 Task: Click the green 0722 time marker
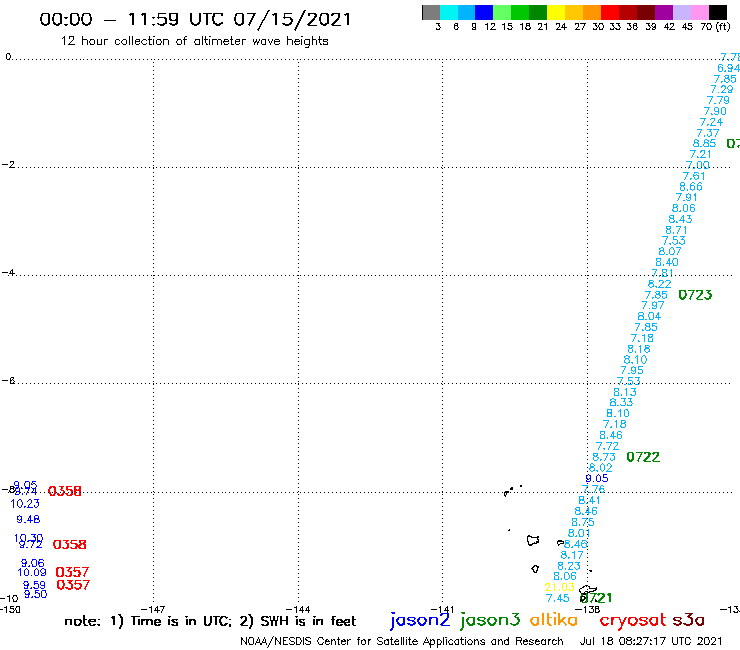(x=643, y=457)
